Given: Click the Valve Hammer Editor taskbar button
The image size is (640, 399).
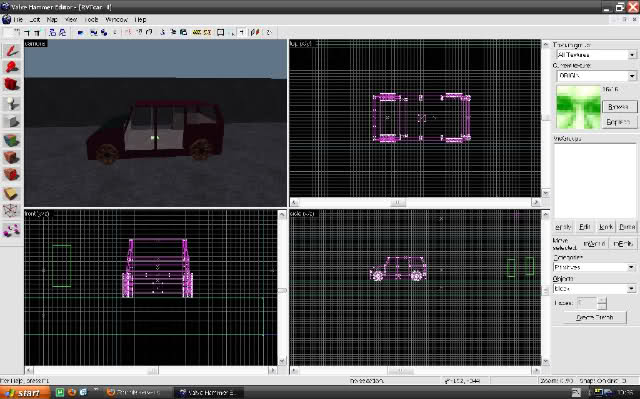Looking at the screenshot, I should [x=209, y=392].
